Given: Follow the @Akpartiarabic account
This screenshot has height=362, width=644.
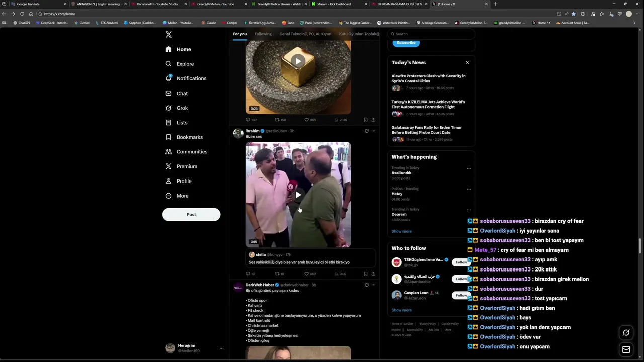Looking at the screenshot, I should point(461,279).
